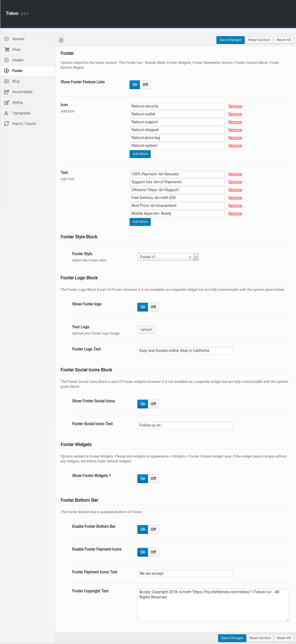Viewport: 296px width, 644px height.
Task: Click top Reset All button
Action: click(284, 40)
